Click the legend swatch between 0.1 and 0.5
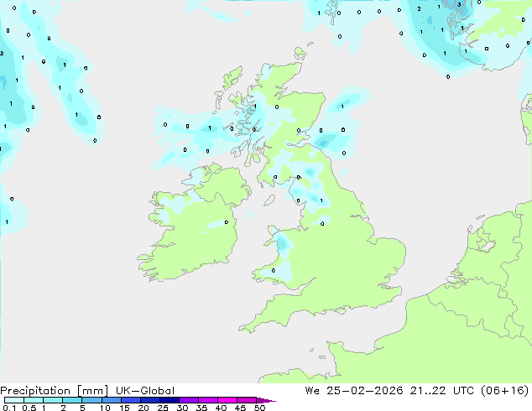532x411 pixels. pos(14,400)
